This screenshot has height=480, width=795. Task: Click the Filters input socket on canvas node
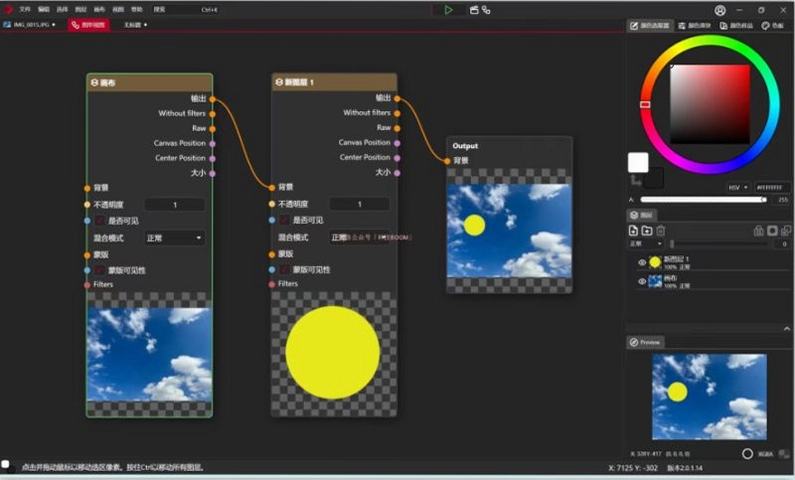point(87,285)
